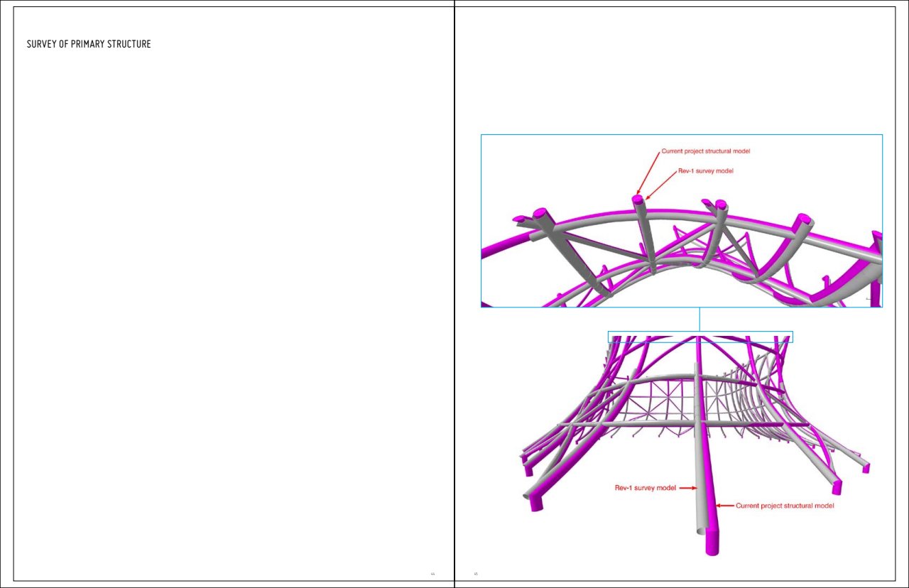Click blue connector line between detail and callout

tap(700, 319)
